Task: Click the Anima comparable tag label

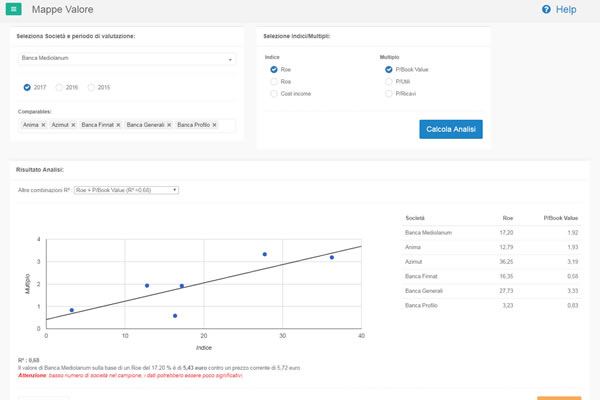Action: (31, 125)
